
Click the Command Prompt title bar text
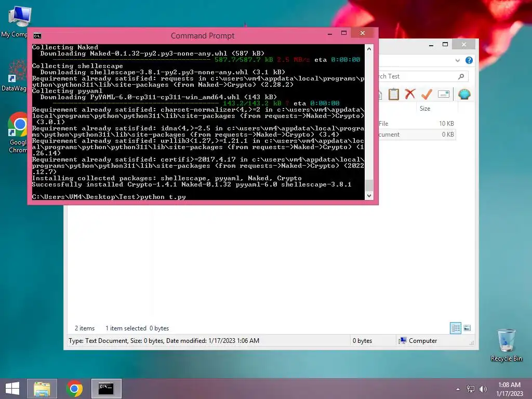(x=203, y=36)
